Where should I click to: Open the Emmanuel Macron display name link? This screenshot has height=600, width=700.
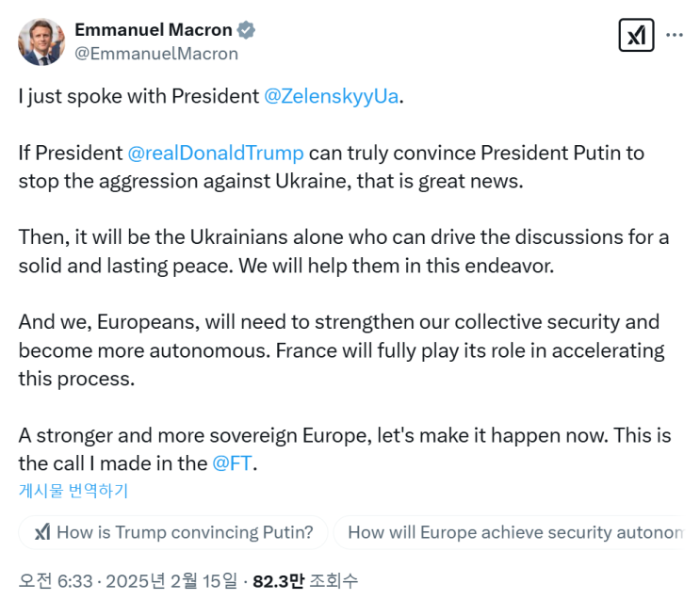pos(154,30)
